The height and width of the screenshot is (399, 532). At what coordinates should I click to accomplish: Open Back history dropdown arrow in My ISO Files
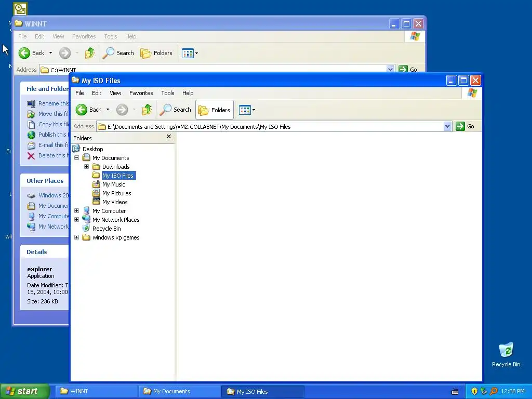(x=108, y=110)
